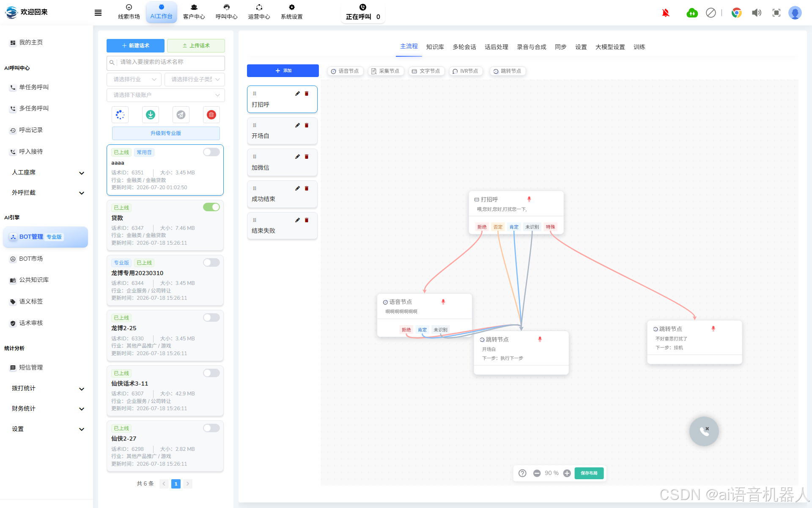
Task: Edit the 开场白 flow with pencil icon
Action: pyautogui.click(x=297, y=125)
